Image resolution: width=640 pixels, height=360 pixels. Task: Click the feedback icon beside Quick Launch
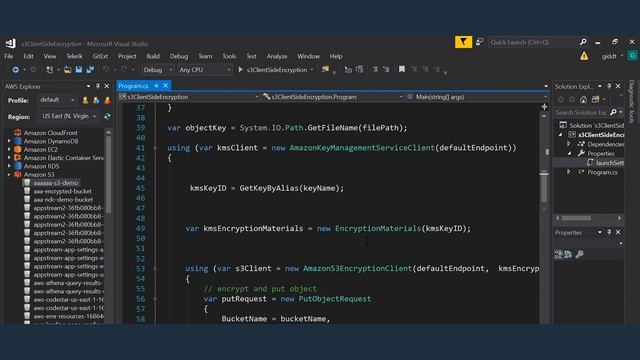(x=480, y=42)
